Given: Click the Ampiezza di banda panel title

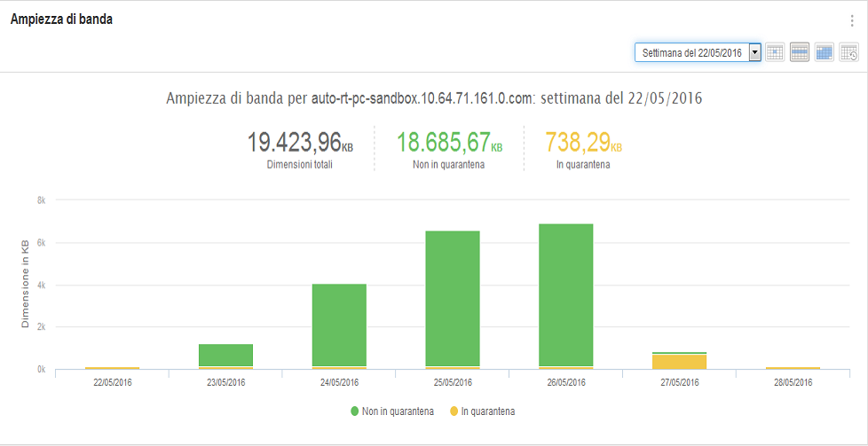Looking at the screenshot, I should [x=61, y=20].
